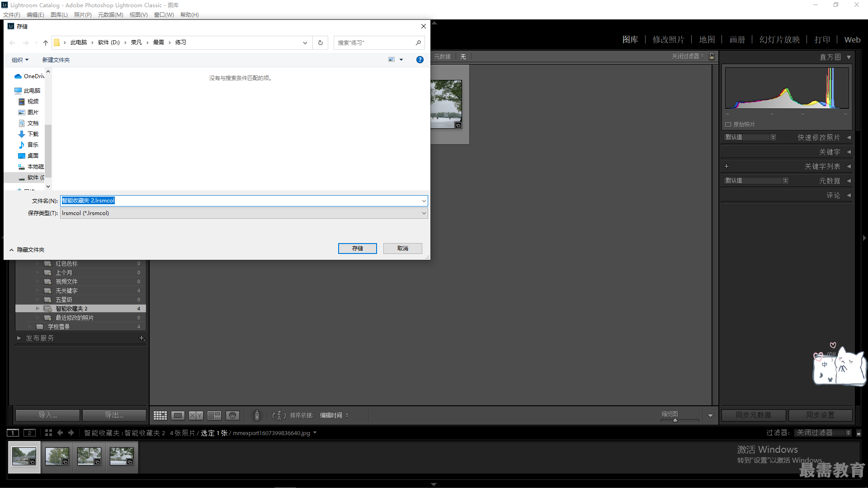Open toolbar content dropdown triangle
The width and height of the screenshot is (868, 488).
click(x=710, y=415)
